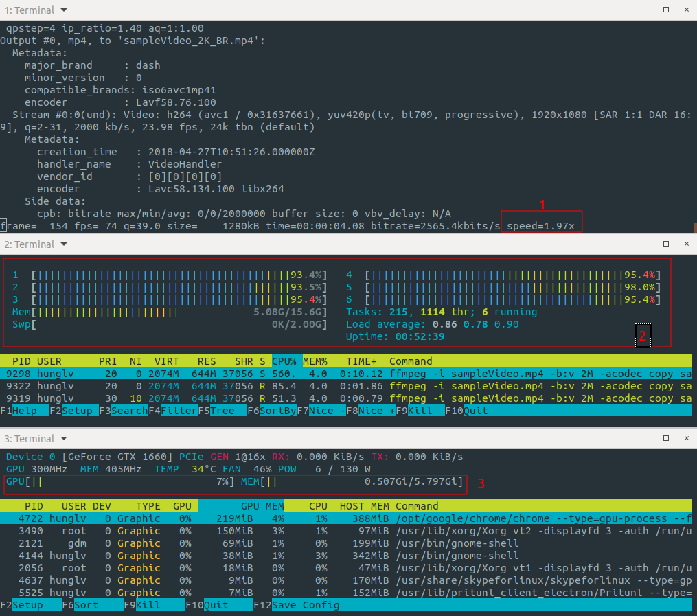The height and width of the screenshot is (616, 697).
Task: Sort htop processes by CPU% column header
Action: pyautogui.click(x=283, y=361)
